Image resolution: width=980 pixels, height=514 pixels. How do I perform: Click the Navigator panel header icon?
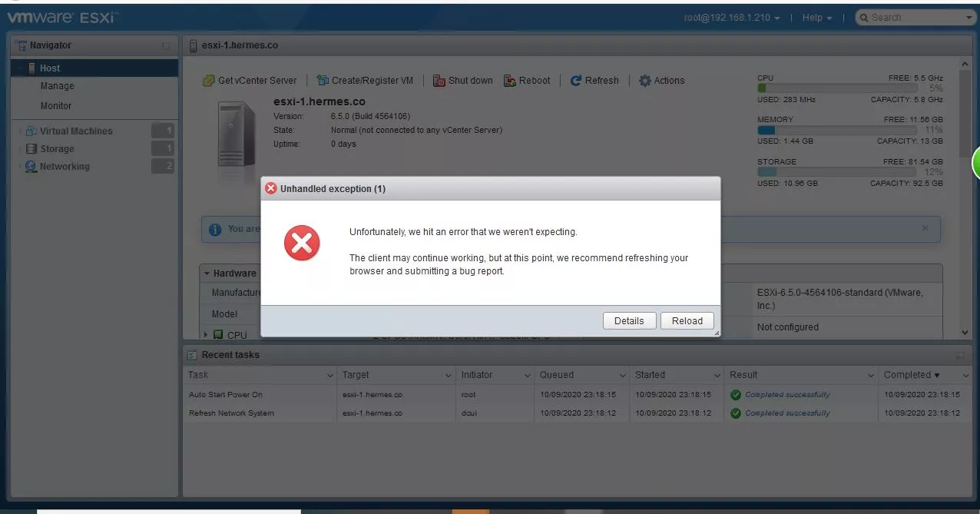coord(22,46)
